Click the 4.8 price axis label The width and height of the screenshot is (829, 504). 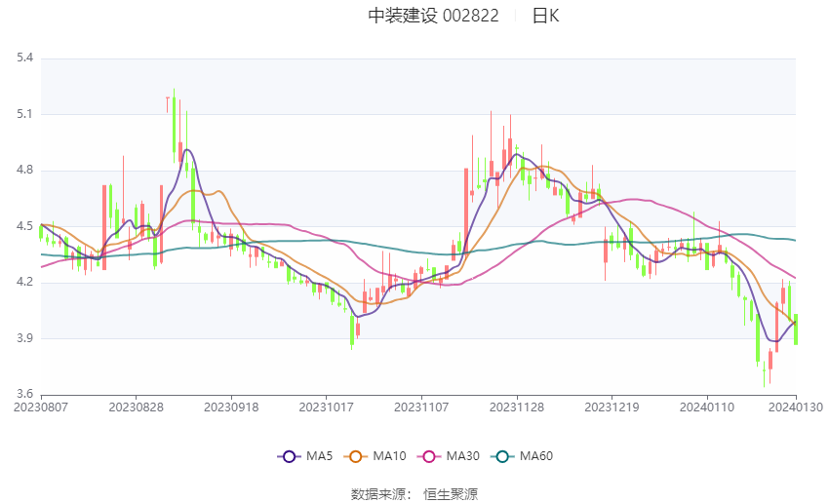24,171
